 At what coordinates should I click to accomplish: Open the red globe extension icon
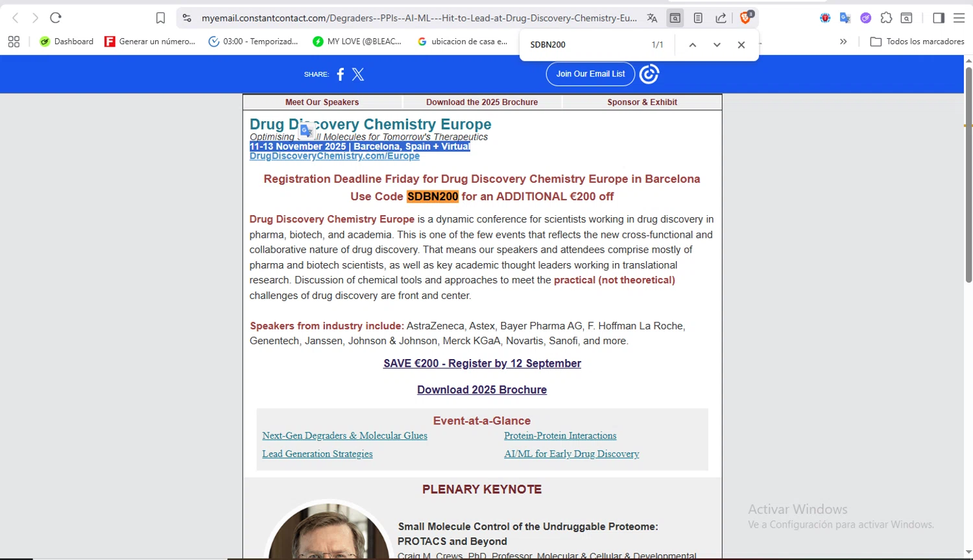[825, 18]
